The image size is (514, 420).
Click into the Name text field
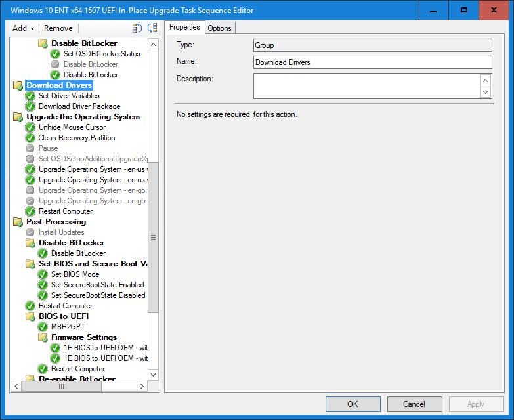[x=372, y=62]
